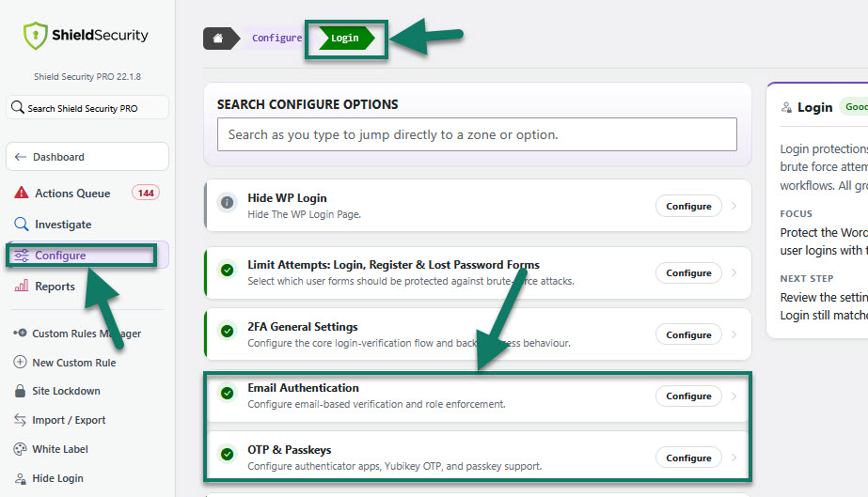Click the 144 Actions Queue badge
Screen dimensions: 868x497
146,193
